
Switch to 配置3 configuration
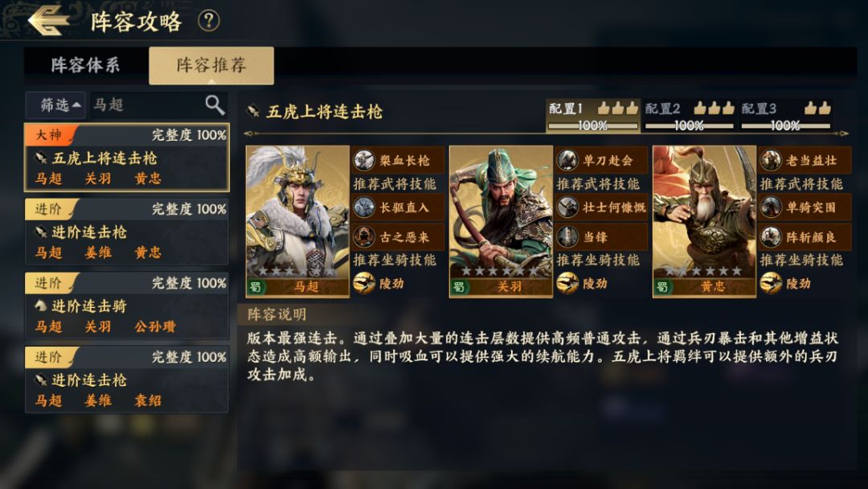(785, 115)
